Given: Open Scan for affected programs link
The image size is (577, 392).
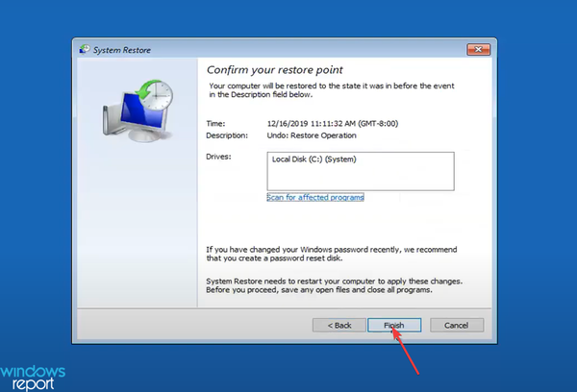Looking at the screenshot, I should tap(314, 197).
